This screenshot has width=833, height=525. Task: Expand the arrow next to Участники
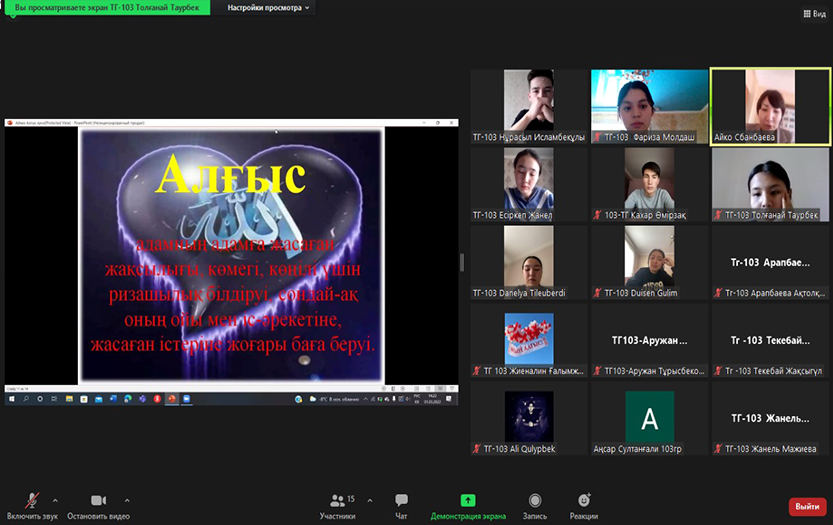pyautogui.click(x=370, y=500)
